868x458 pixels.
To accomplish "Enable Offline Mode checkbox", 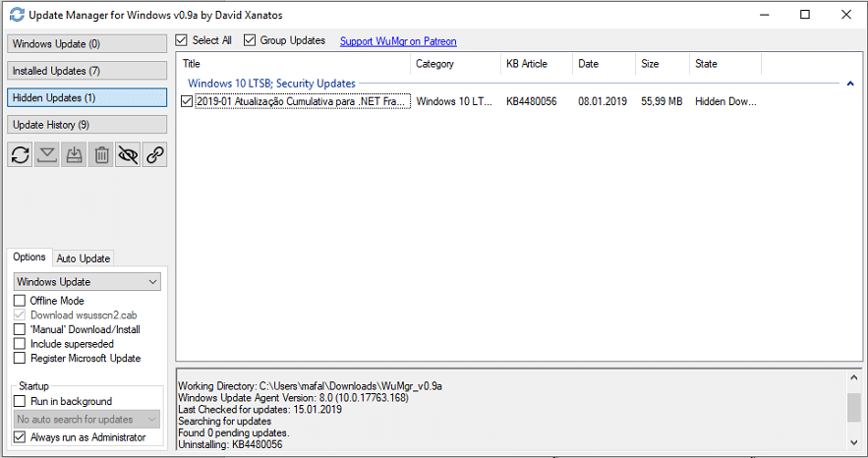I will 20,301.
